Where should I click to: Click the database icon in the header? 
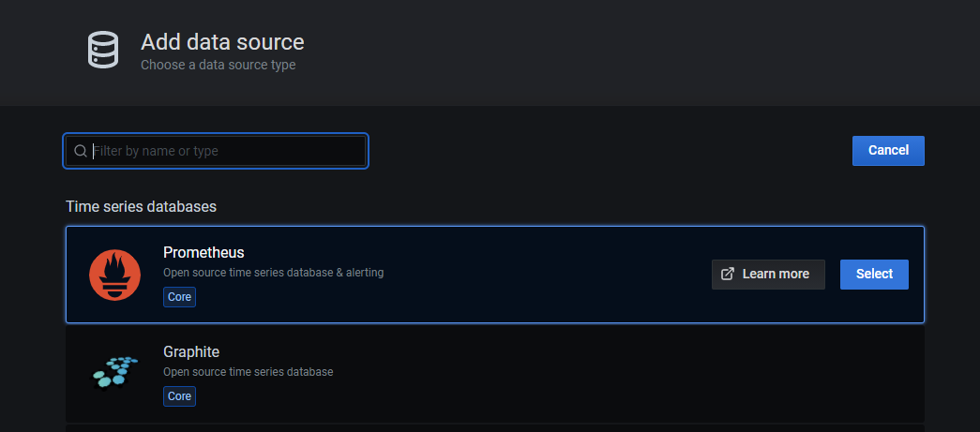103,50
